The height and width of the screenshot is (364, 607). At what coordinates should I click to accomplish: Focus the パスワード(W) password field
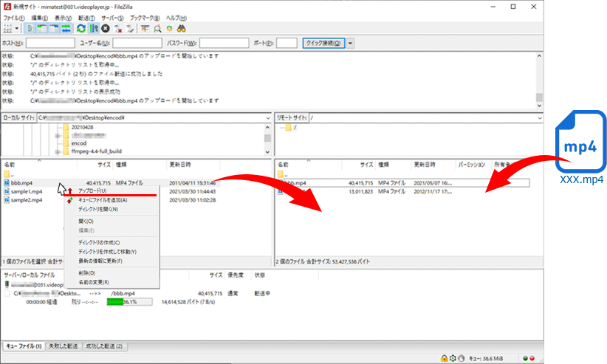pos(224,43)
